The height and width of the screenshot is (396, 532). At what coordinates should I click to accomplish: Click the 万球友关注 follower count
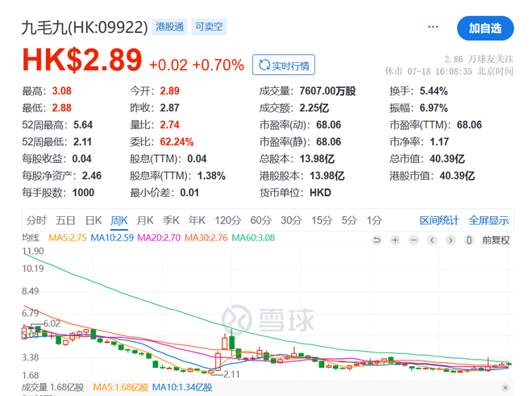(479, 59)
